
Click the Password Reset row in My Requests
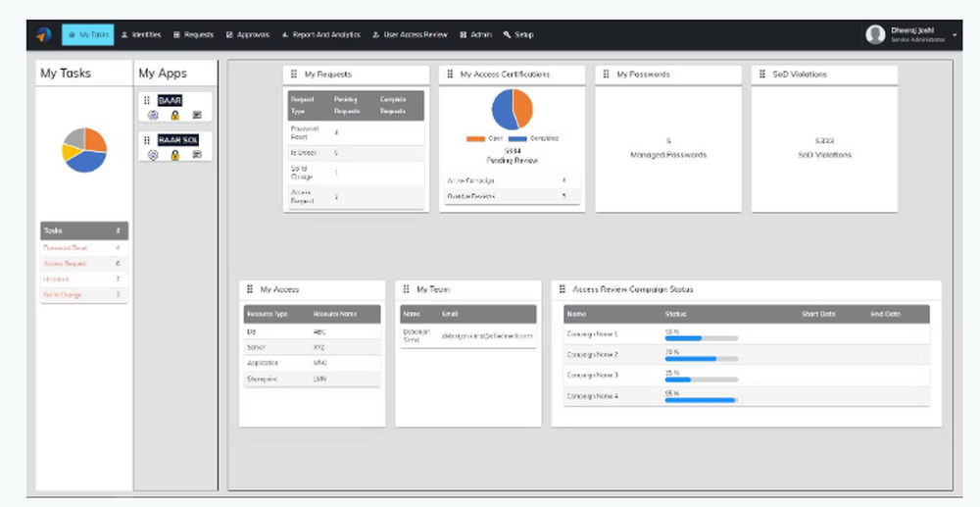coord(356,132)
